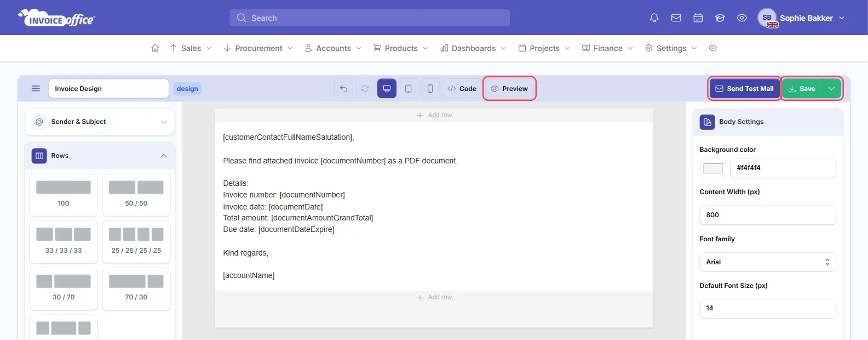This screenshot has width=868, height=340.
Task: Click the design tag label
Action: coord(187,88)
